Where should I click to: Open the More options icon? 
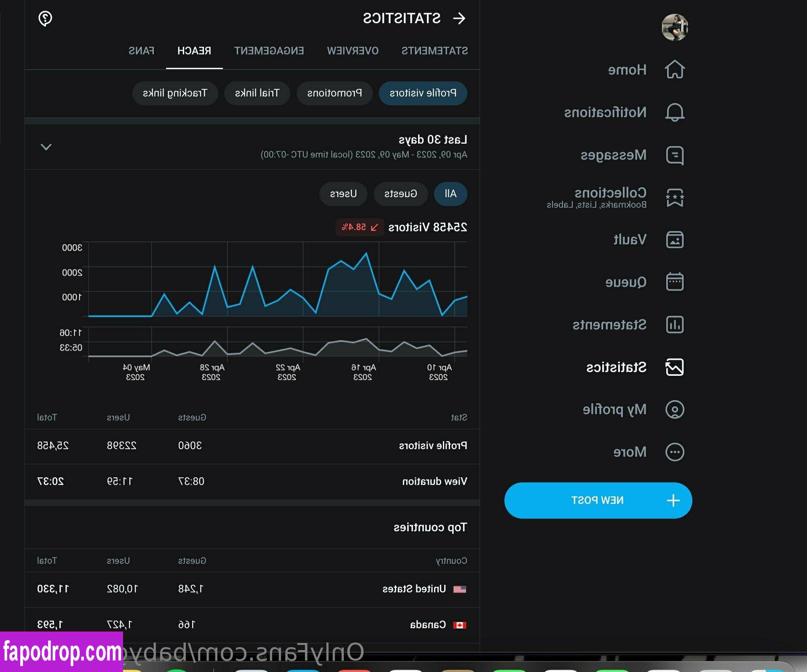[675, 452]
